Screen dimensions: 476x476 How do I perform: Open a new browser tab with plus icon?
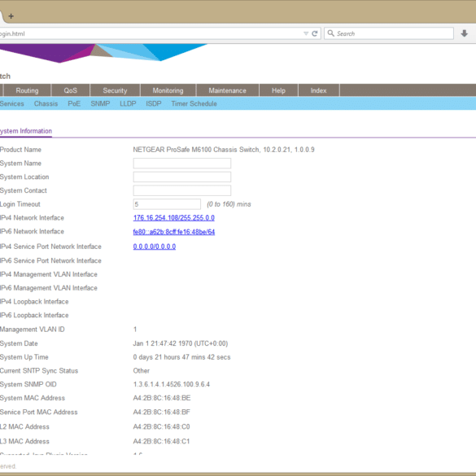(x=11, y=16)
